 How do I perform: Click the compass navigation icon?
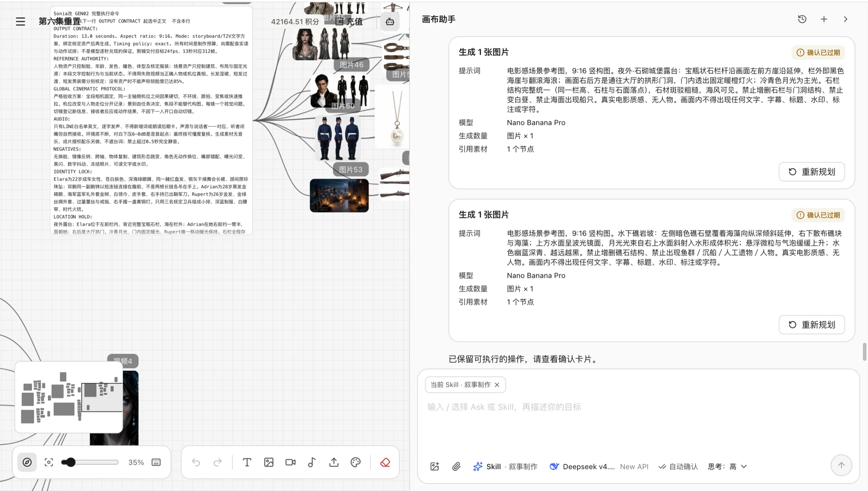27,462
